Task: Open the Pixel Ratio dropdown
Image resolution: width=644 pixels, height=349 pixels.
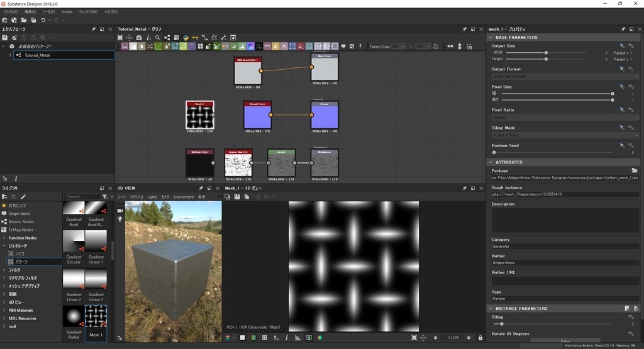Action: [565, 118]
